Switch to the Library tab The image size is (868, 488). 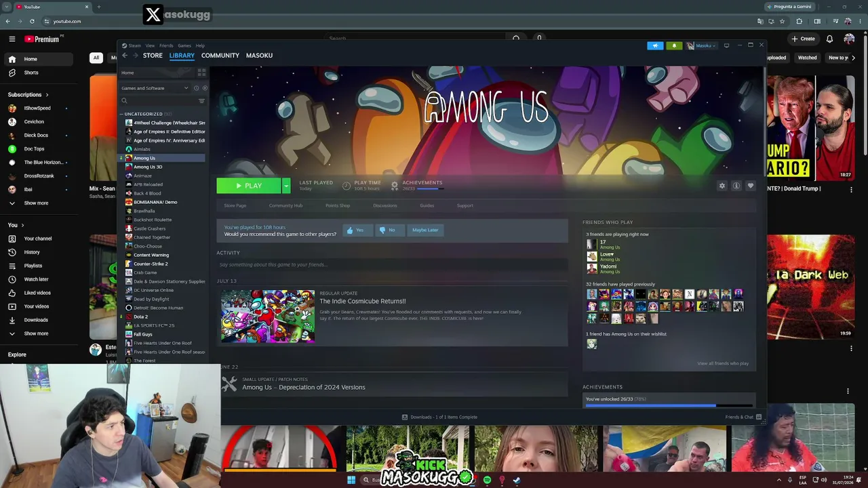point(182,56)
